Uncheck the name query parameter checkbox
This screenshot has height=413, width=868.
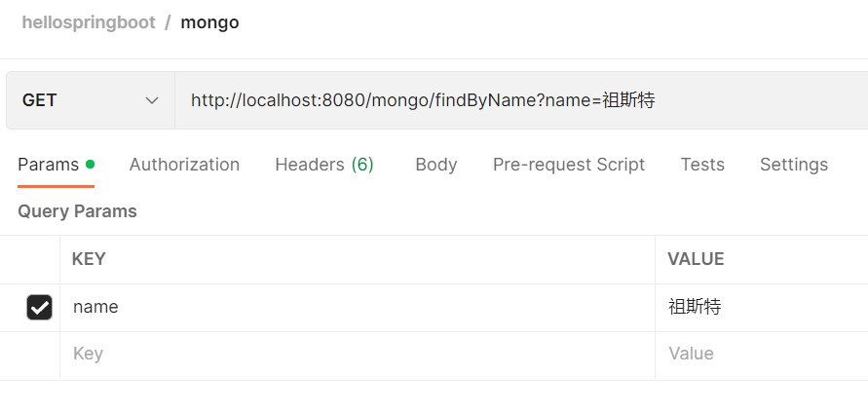click(x=39, y=308)
